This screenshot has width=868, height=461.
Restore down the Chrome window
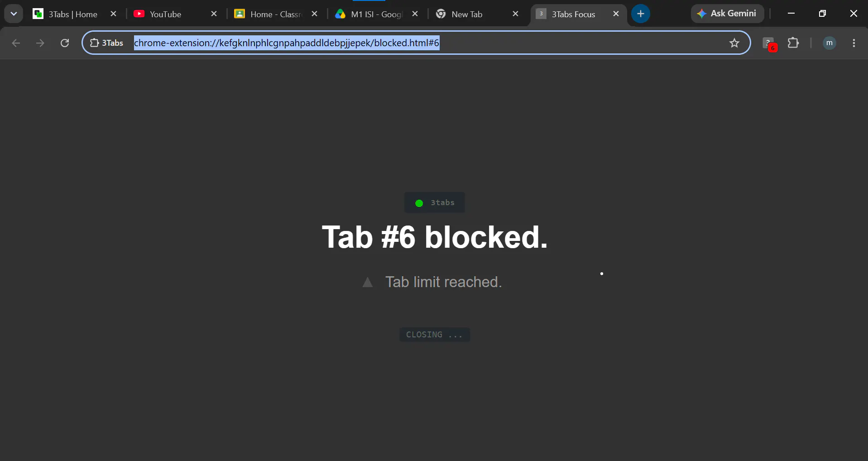point(822,14)
